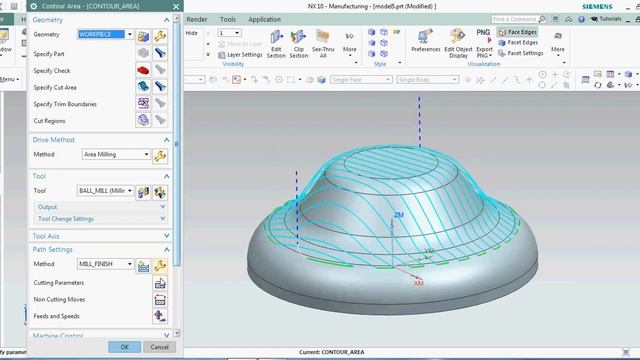Expand the Output group
Screen dimensions: 640x360
[163, 207]
